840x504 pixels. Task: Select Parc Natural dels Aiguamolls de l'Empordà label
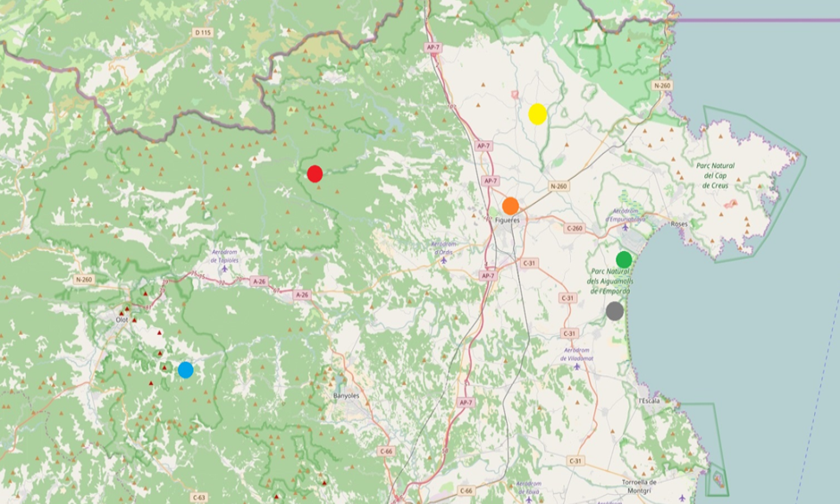(609, 281)
